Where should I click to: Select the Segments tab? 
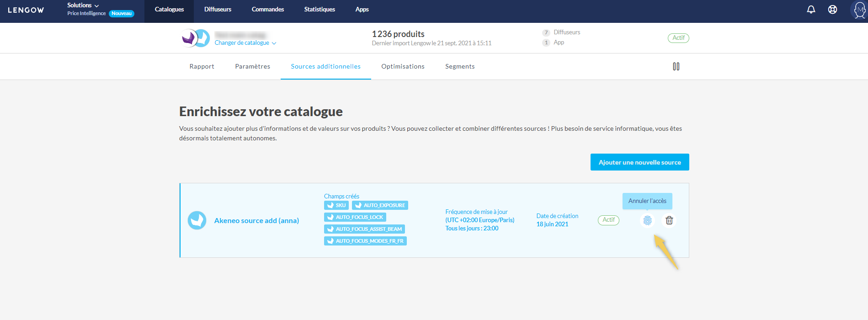tap(460, 67)
